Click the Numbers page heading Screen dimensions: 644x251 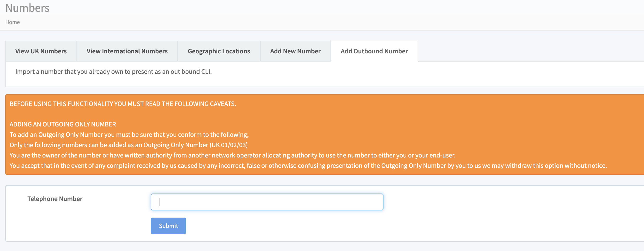click(28, 8)
